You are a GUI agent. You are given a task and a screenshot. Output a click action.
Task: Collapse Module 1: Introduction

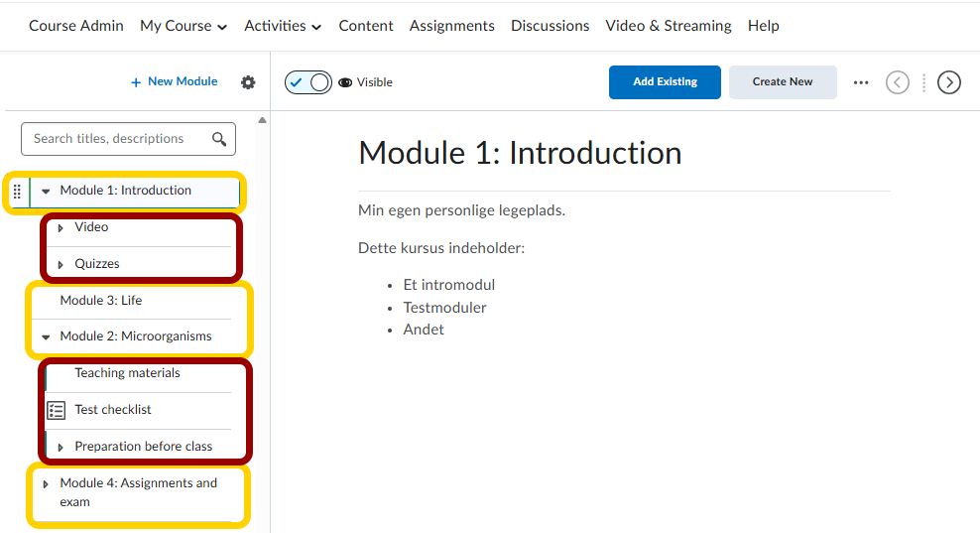point(46,192)
